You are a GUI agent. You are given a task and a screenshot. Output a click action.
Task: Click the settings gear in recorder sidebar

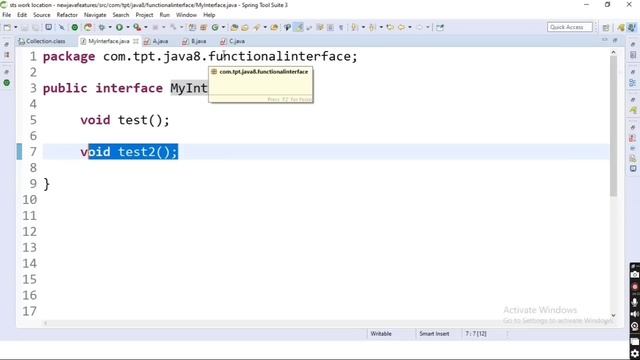click(635, 354)
